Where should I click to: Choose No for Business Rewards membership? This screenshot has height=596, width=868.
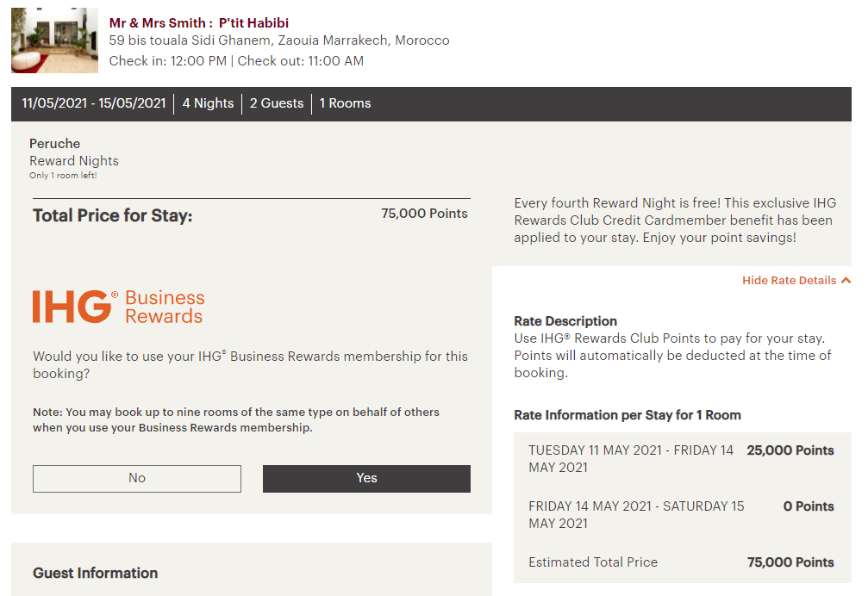(137, 478)
